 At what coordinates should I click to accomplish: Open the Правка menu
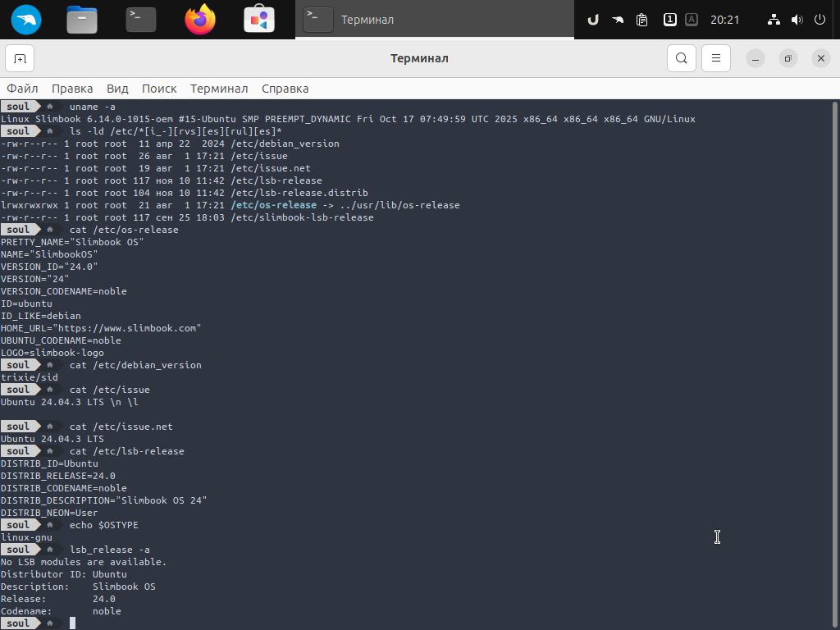(72, 89)
